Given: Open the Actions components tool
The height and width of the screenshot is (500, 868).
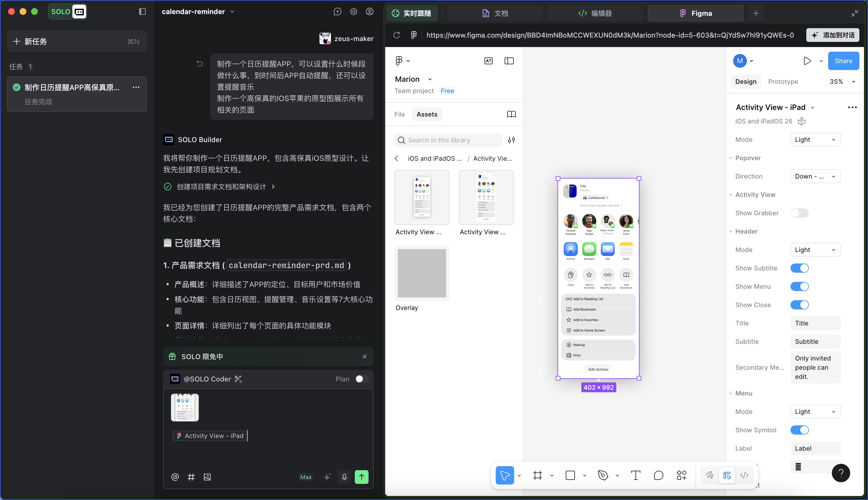Looking at the screenshot, I should click(x=681, y=475).
